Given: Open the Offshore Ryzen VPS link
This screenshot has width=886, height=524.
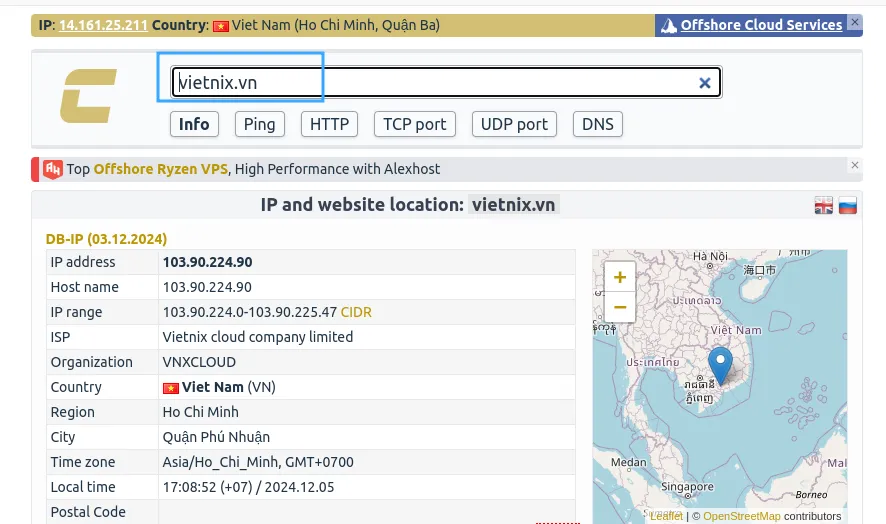Looking at the screenshot, I should 160,169.
